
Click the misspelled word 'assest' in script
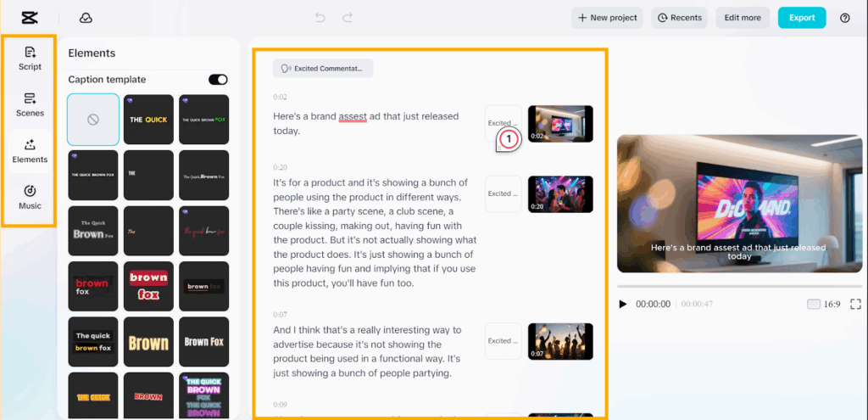(353, 116)
